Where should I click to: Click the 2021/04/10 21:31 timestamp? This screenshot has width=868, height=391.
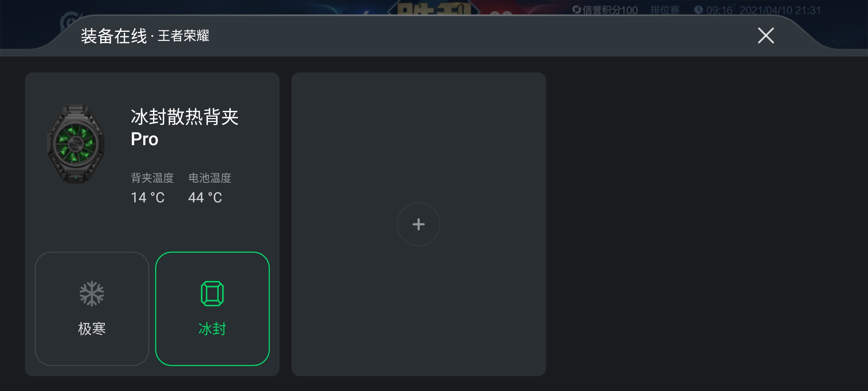point(780,10)
